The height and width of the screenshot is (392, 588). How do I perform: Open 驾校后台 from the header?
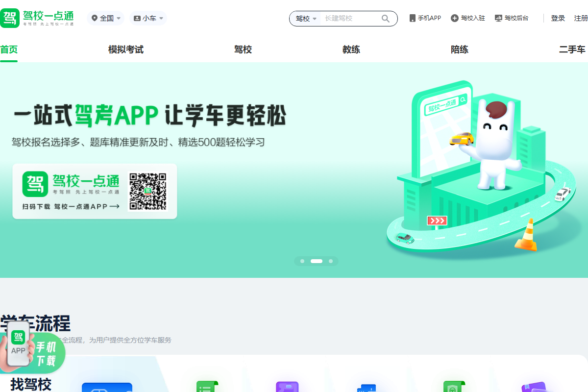click(x=512, y=18)
